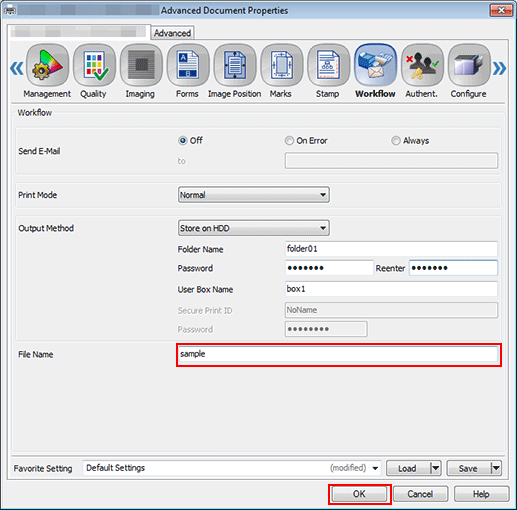Screen dimensions: 517x510
Task: Switch to the Authent. icon
Action: (422, 65)
